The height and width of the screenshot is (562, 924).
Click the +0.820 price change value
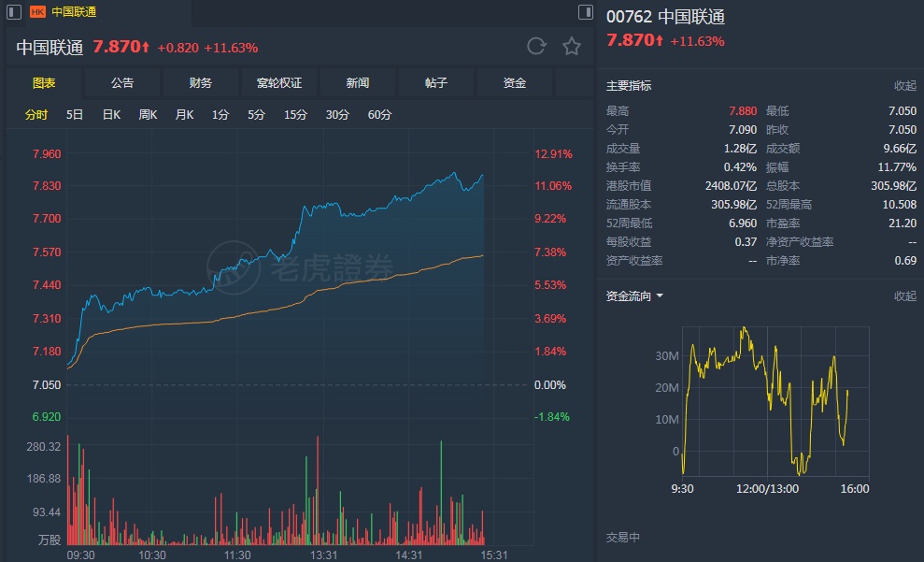(178, 48)
